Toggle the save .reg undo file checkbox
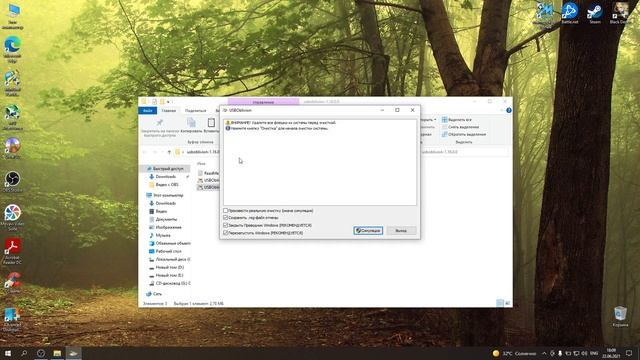 (226, 218)
